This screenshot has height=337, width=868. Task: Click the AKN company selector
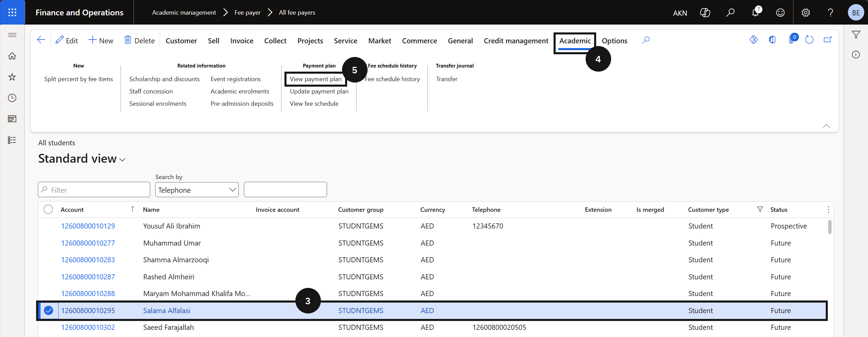pyautogui.click(x=680, y=13)
